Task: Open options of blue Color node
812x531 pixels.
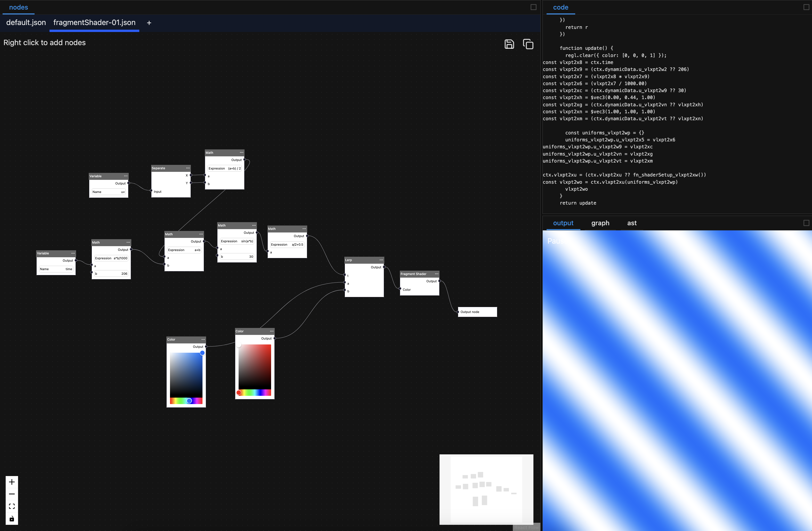Action: pos(203,339)
